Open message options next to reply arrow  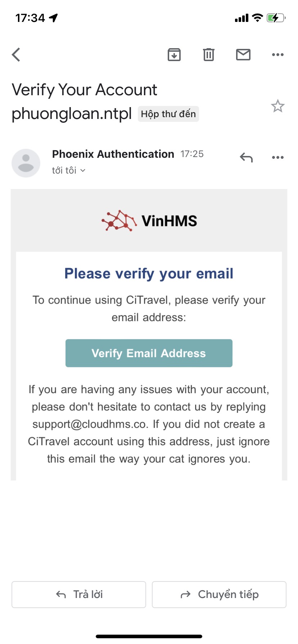[x=278, y=157]
